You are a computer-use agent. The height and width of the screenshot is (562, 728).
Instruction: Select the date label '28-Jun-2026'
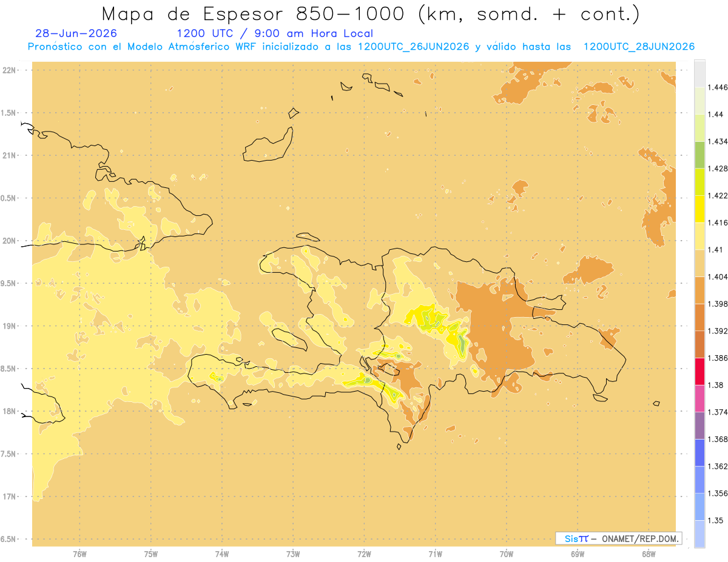pyautogui.click(x=76, y=33)
